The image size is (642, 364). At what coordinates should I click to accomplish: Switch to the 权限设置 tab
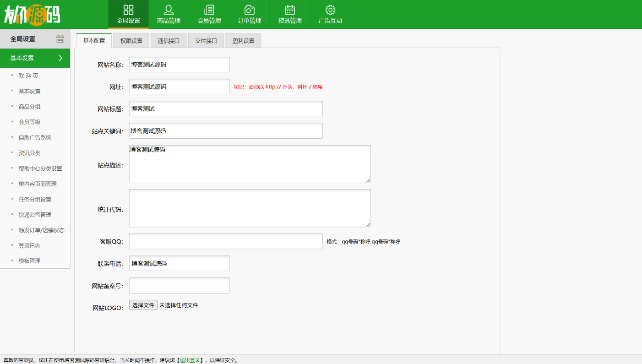tap(131, 41)
